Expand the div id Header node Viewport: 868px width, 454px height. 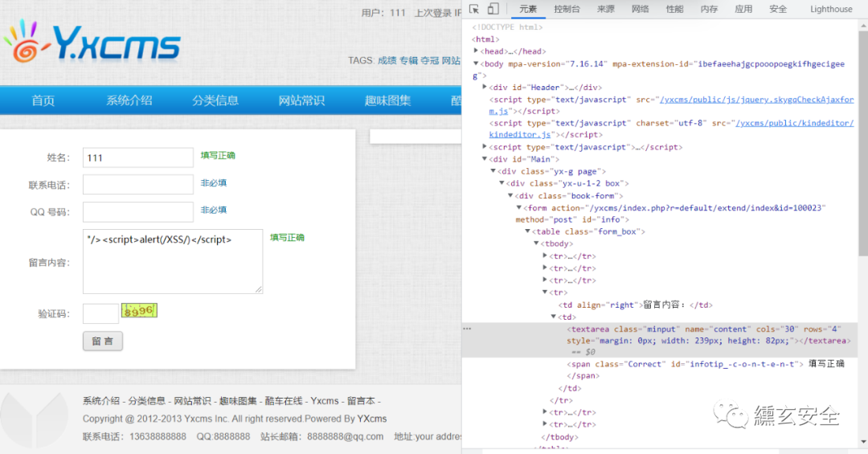click(485, 87)
